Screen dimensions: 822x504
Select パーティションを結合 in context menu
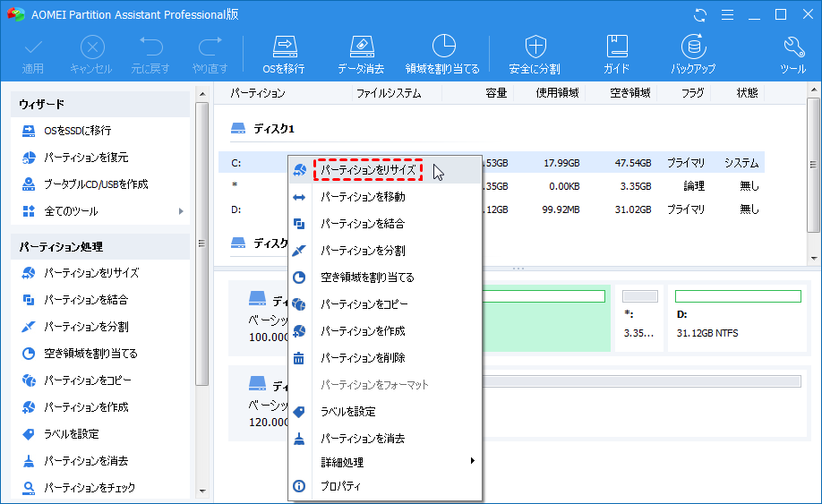385,224
